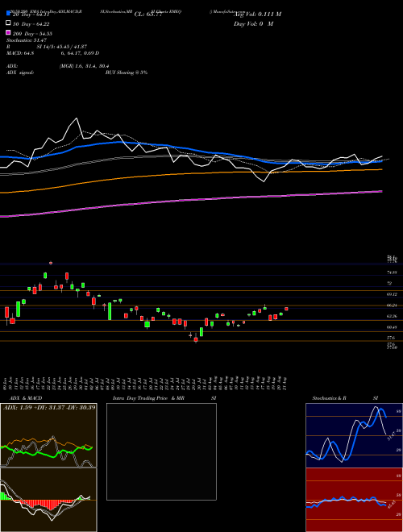The image size is (403, 532).
Task: Click the magenta 200 Day legend marker
Action: [x=9, y=33]
